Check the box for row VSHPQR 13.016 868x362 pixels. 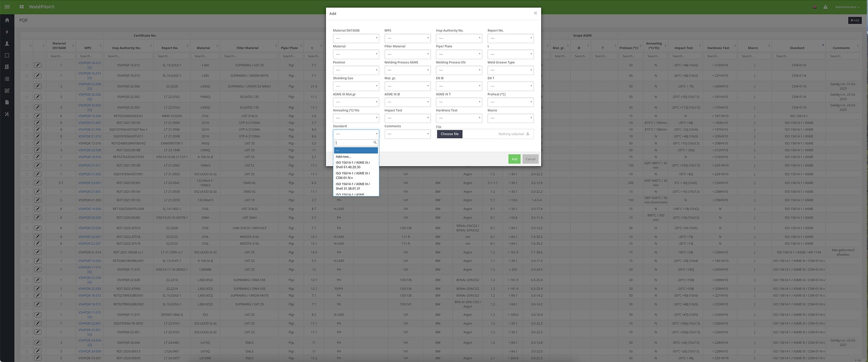click(27, 143)
